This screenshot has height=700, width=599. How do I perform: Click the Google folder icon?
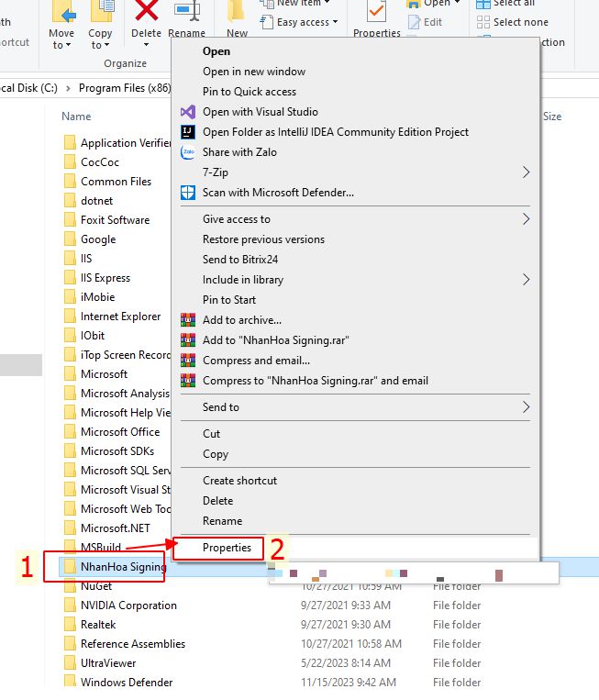(70, 239)
